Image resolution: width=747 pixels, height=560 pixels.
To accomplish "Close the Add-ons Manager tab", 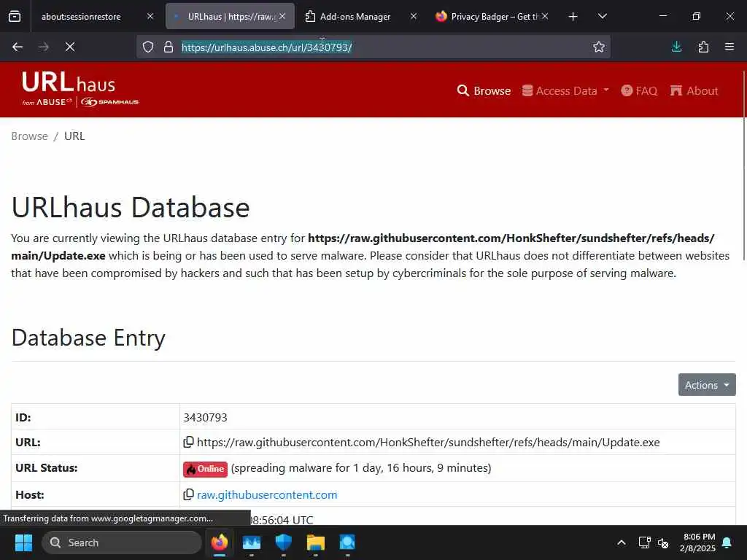I will [414, 16].
